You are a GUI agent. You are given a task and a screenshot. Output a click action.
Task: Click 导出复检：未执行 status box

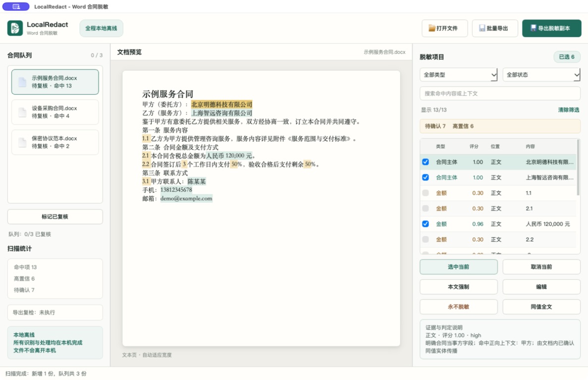[55, 313]
